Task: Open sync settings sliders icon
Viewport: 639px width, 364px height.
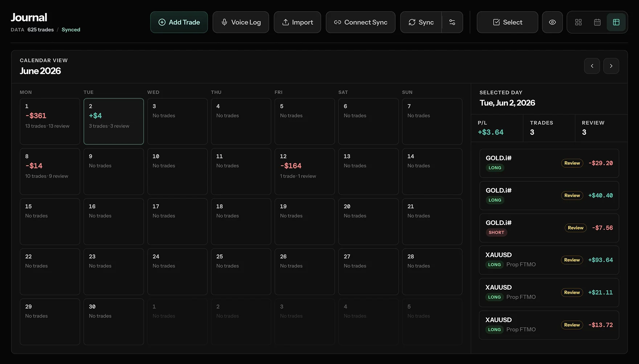Action: (452, 22)
